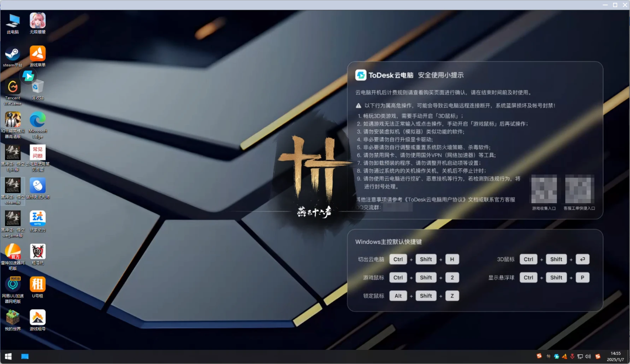Click the 燕云十六声 tray icon
This screenshot has height=364, width=630.
click(548, 356)
